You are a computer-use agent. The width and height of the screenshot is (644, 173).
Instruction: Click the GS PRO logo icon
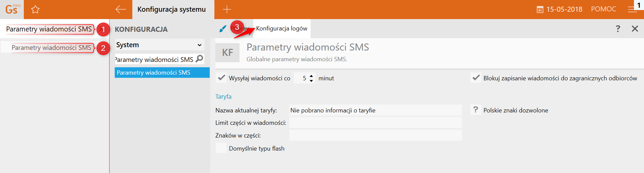pyautogui.click(x=12, y=9)
